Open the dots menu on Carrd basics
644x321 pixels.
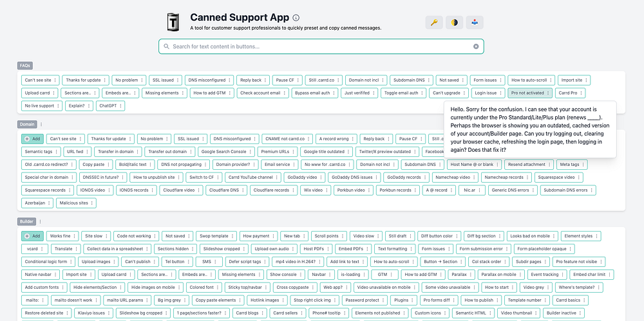[x=583, y=300]
